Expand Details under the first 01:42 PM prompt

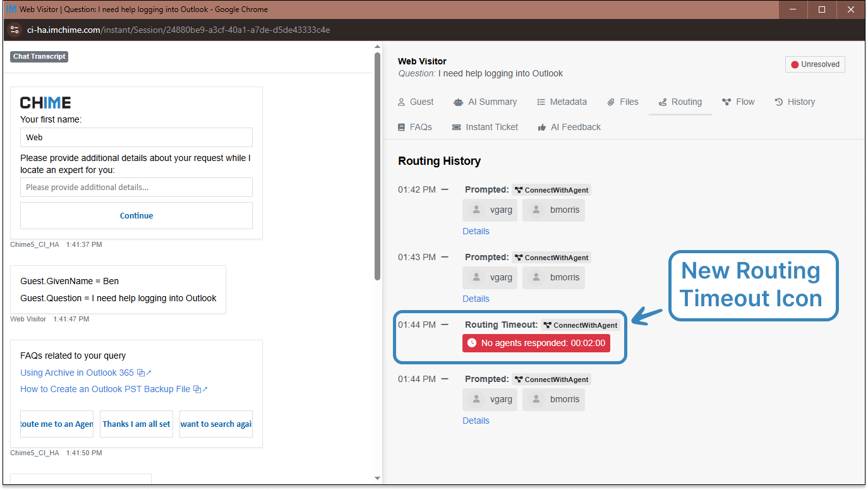[x=476, y=231]
